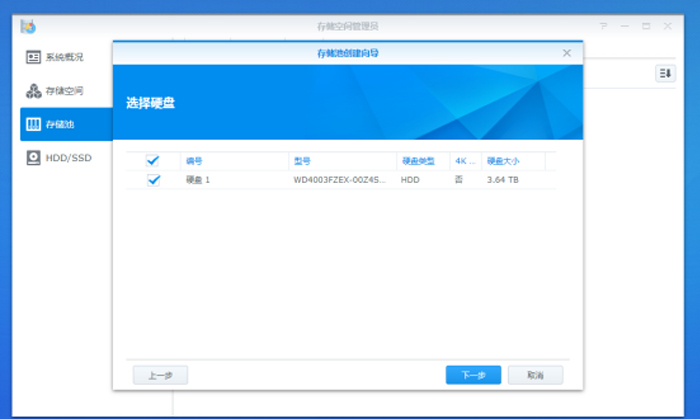Image resolution: width=700 pixels, height=419 pixels.
Task: Toggle the select-all disks header checkbox
Action: coord(153,161)
